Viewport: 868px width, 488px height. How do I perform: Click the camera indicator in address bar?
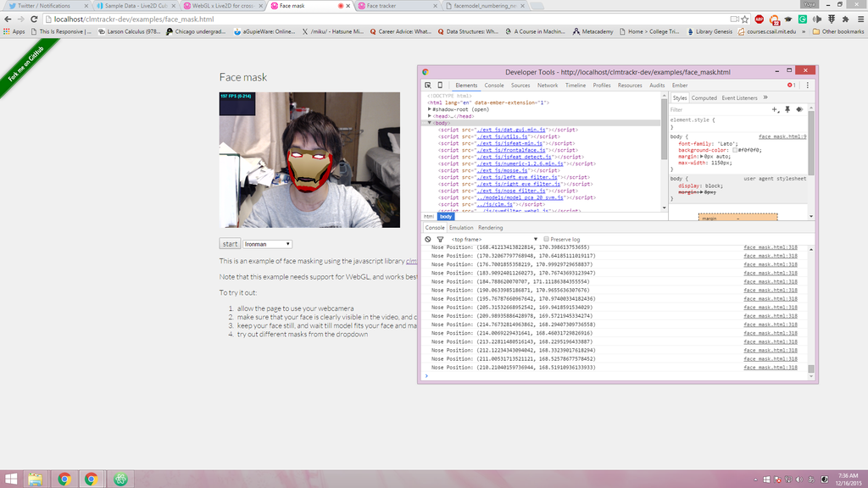click(734, 19)
